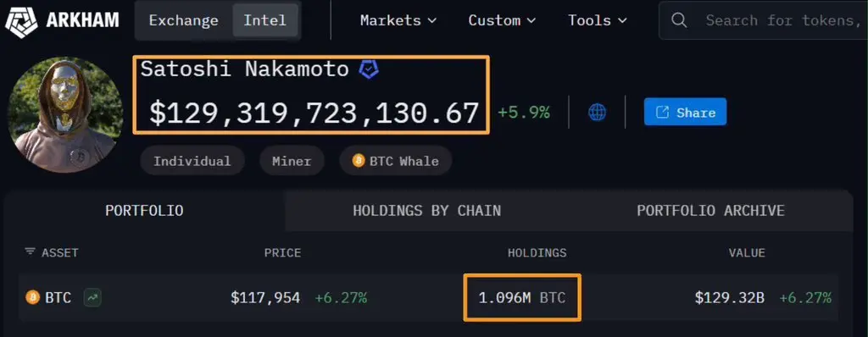Click the Arkham logo icon
This screenshot has height=337, width=868.
pos(21,21)
